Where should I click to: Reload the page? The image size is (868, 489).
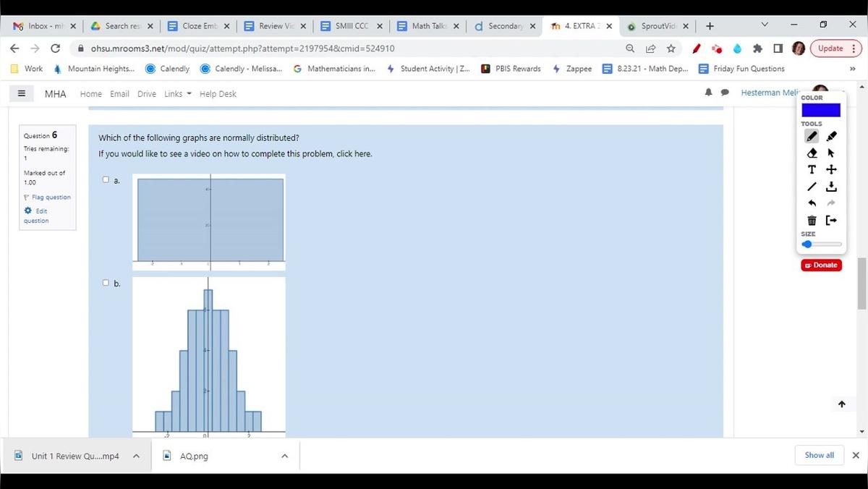(x=55, y=48)
